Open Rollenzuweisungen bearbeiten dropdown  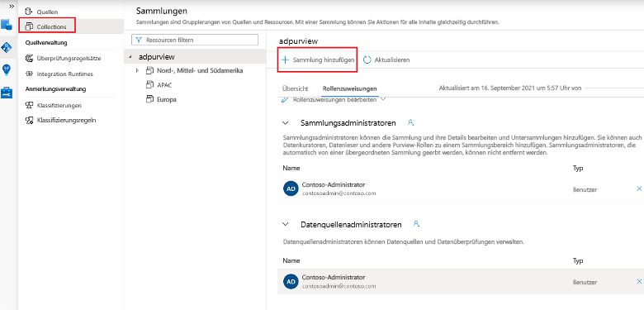(334, 100)
